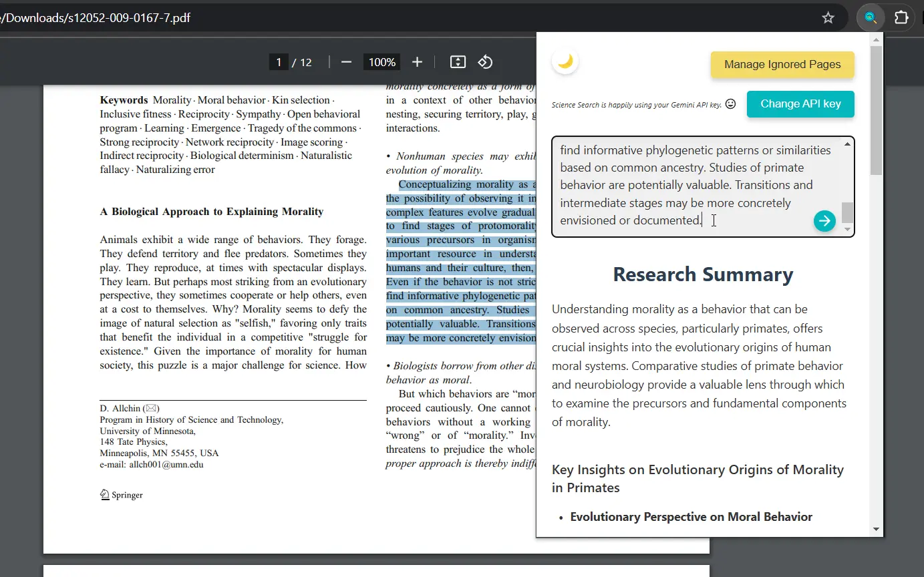Click the text area scroll-down arrow
This screenshot has height=577, width=924.
click(x=847, y=229)
